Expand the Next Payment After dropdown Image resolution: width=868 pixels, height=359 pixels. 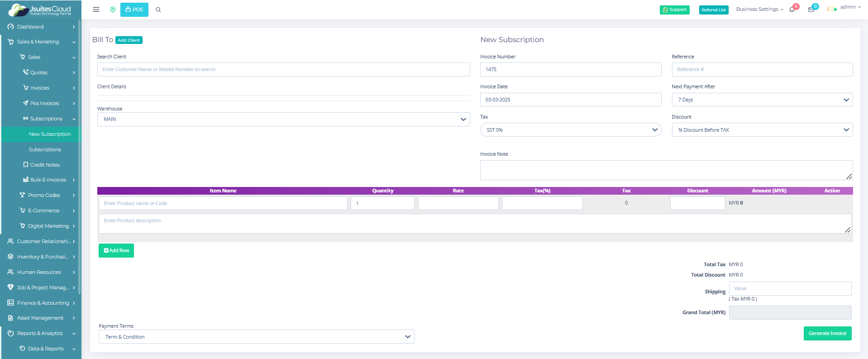tap(762, 100)
